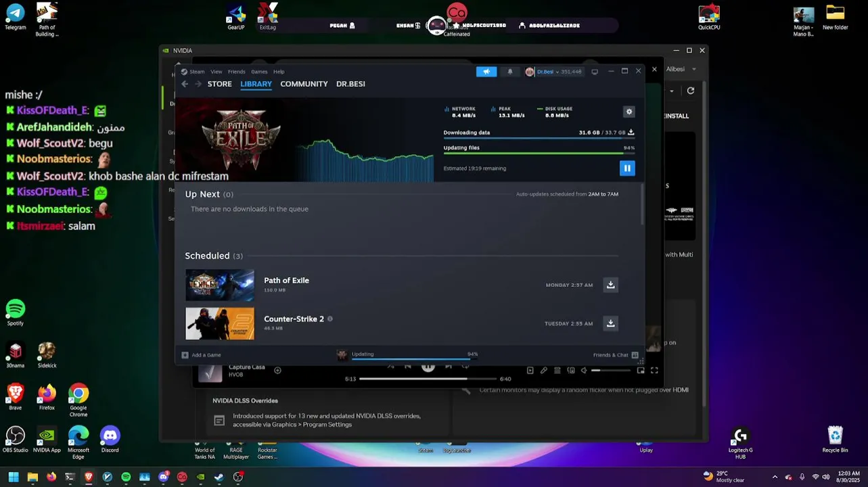Adjust music player volume slider
Image resolution: width=868 pixels, height=487 pixels.
pos(610,371)
